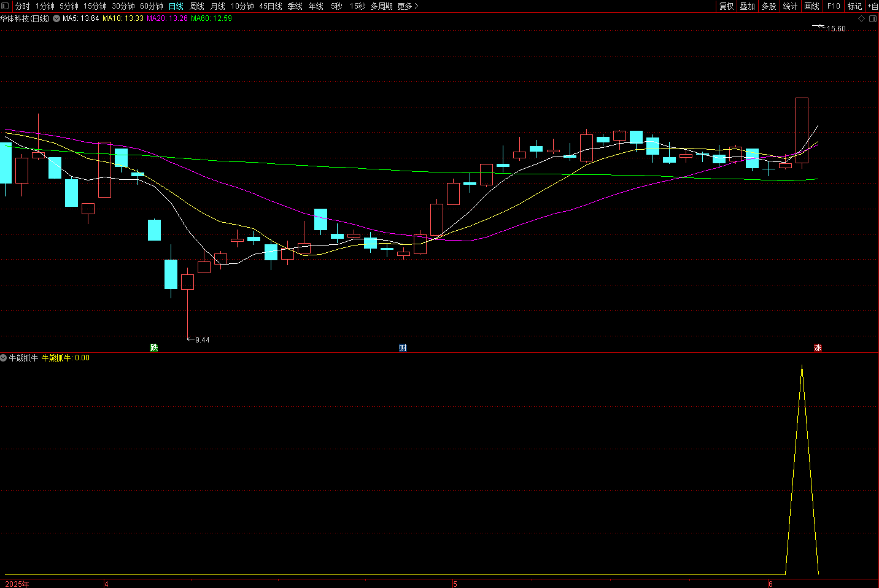Click the yellow indicator spike peak
Viewport: 879px width, 588px height.
pyautogui.click(x=802, y=366)
